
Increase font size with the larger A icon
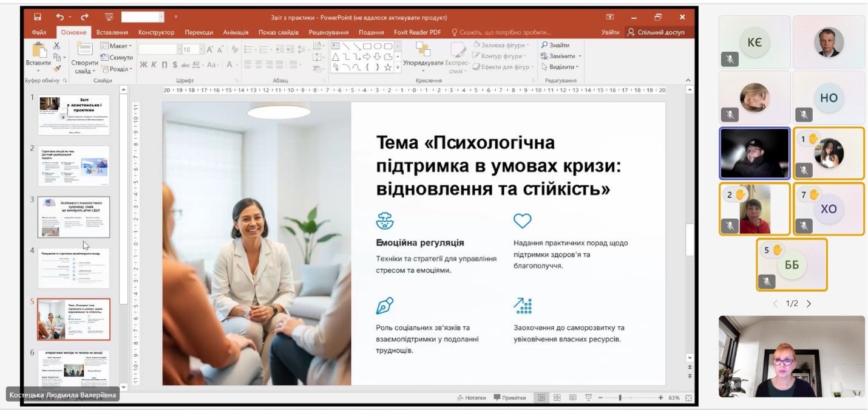click(210, 49)
